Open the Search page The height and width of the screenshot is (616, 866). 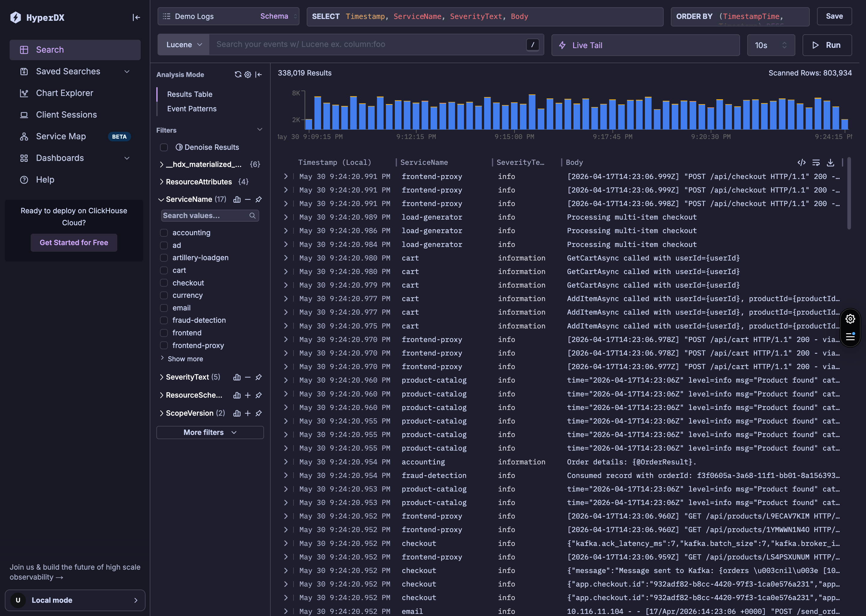[75, 50]
